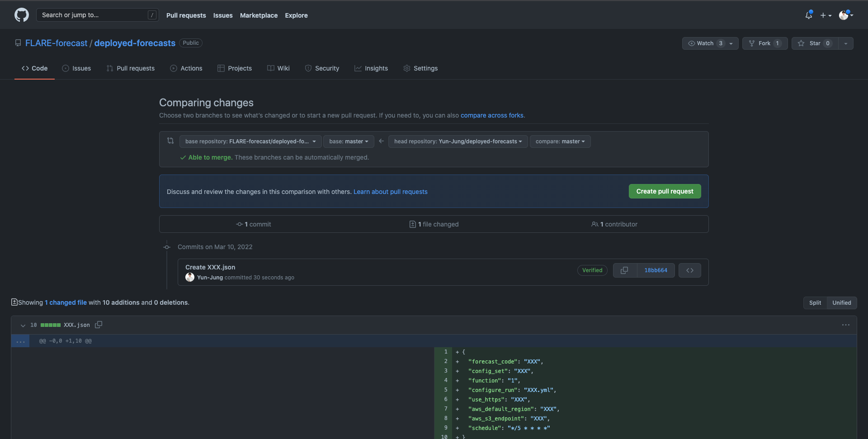Open the plus create-new menu
This screenshot has height=439, width=868.
point(826,15)
